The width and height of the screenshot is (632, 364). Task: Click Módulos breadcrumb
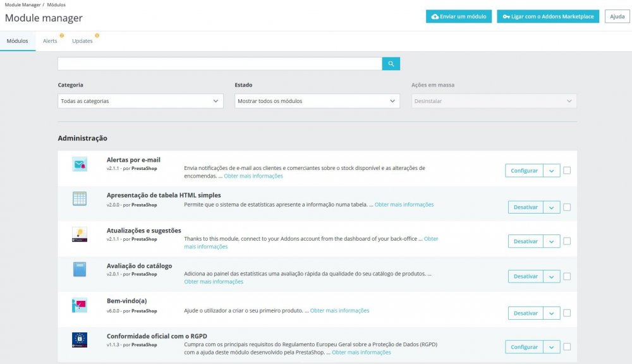(x=56, y=5)
